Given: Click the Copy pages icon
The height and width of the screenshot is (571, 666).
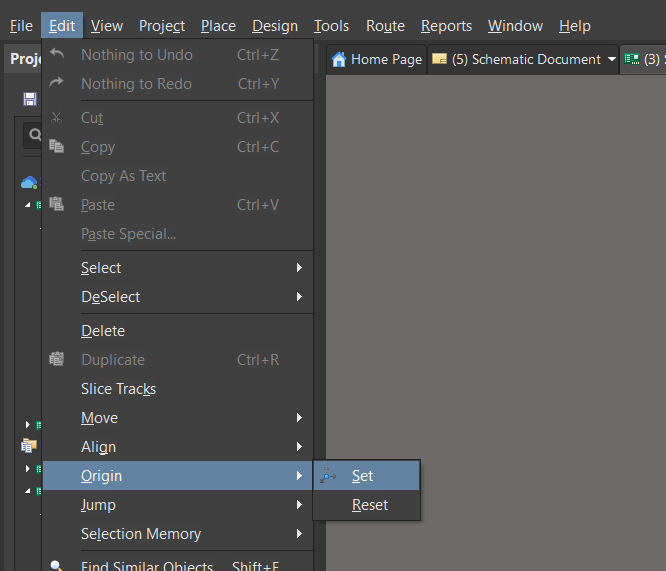Looking at the screenshot, I should click(x=56, y=146).
